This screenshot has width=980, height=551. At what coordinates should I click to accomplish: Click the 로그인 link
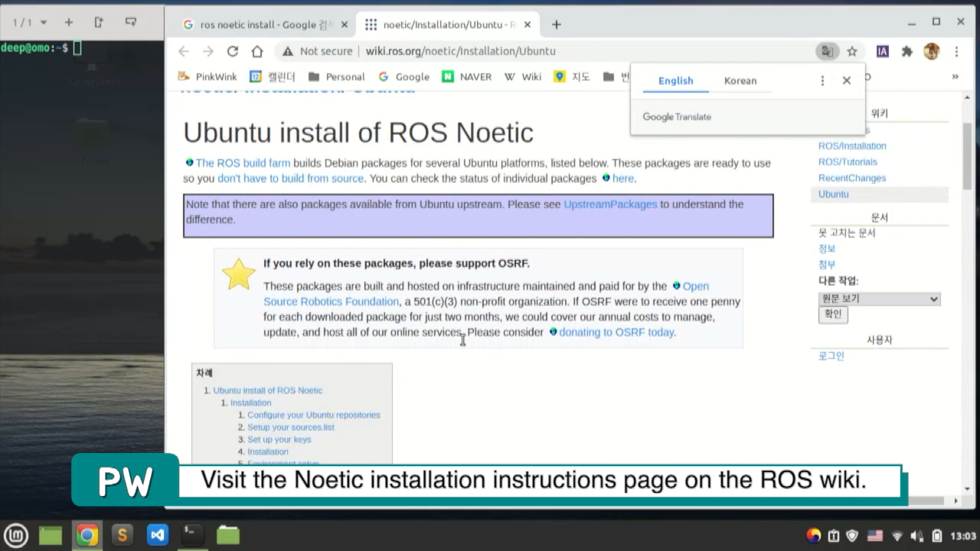(831, 356)
